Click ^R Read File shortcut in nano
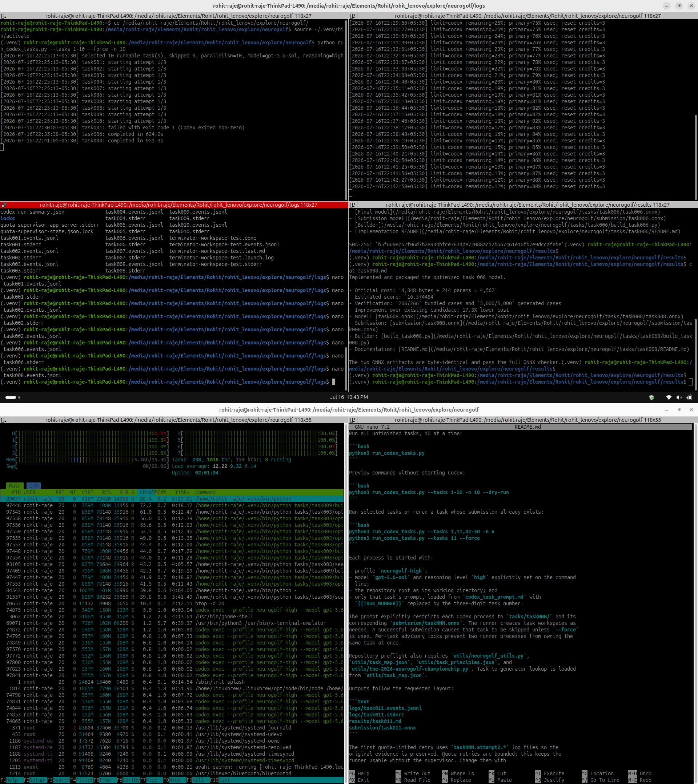The height and width of the screenshot is (784, 698). (x=413, y=780)
